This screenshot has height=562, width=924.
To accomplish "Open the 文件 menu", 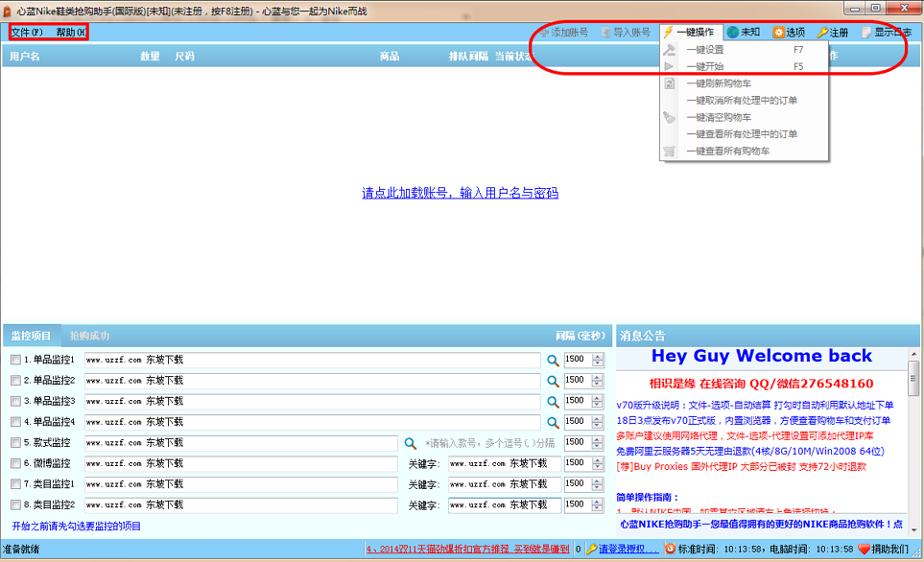I will 27,33.
